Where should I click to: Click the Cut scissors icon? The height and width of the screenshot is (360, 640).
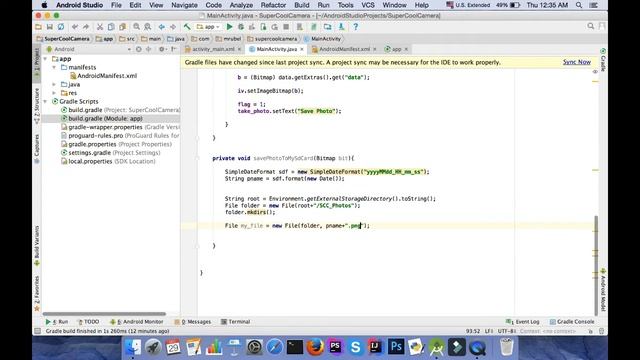(100, 27)
